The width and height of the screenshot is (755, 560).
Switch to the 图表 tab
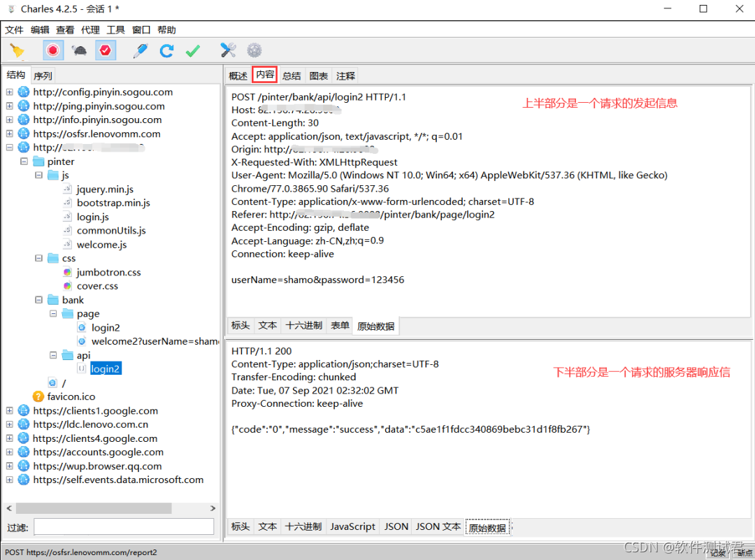tap(318, 76)
